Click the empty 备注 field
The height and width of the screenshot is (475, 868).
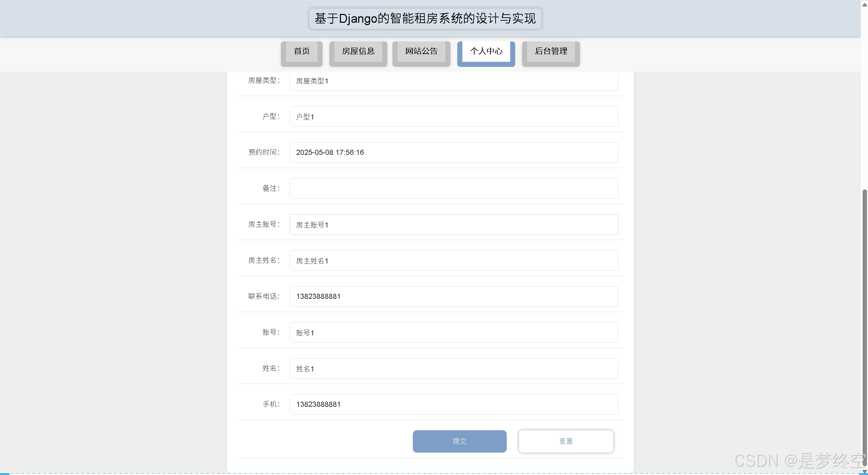454,188
